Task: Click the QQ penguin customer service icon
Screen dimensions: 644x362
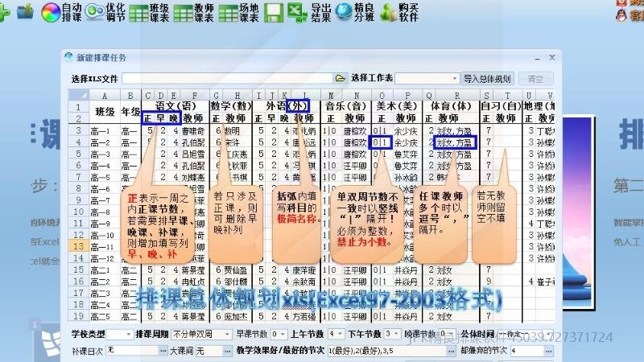Action: [x=621, y=15]
